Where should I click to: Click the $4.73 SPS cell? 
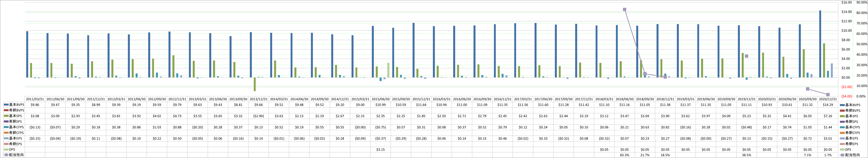[177, 116]
